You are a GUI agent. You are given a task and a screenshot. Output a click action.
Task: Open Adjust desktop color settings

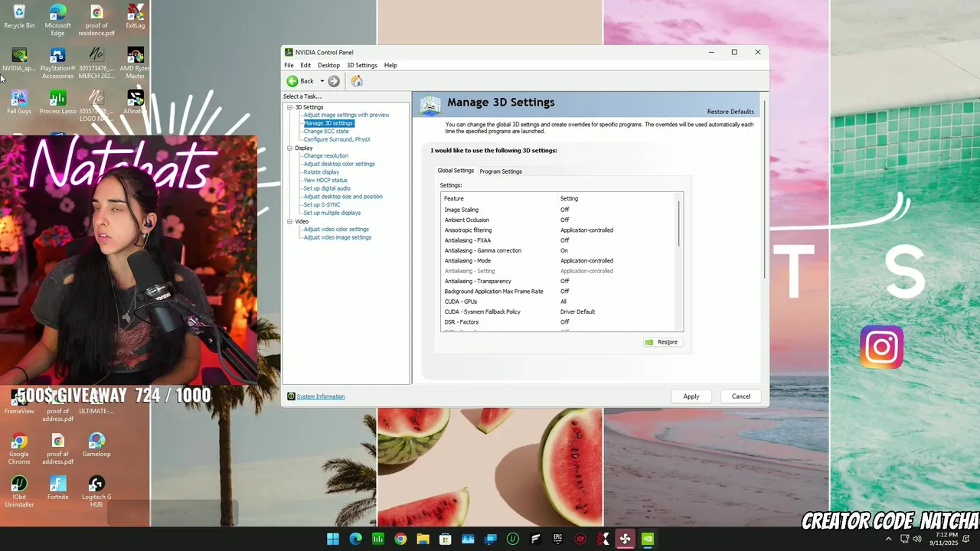click(x=339, y=164)
